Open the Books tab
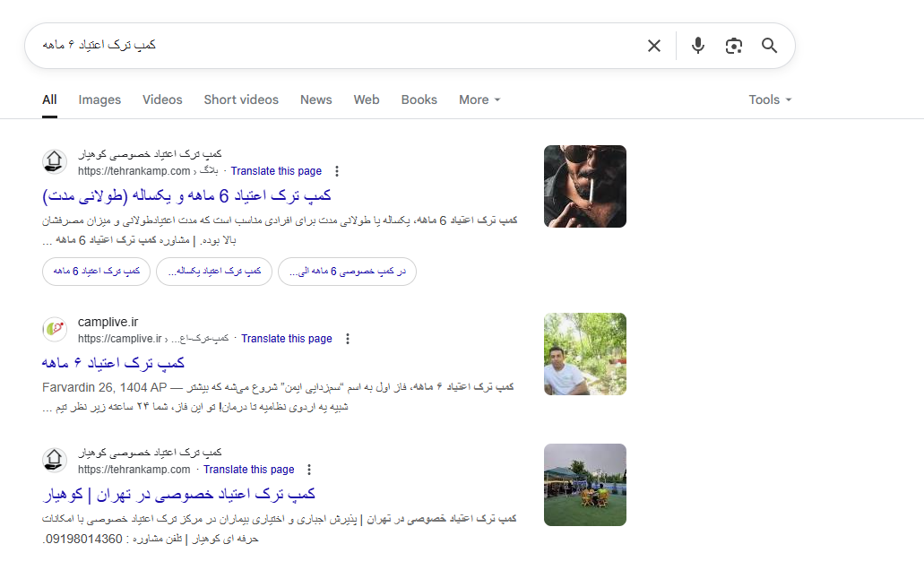 (x=419, y=99)
